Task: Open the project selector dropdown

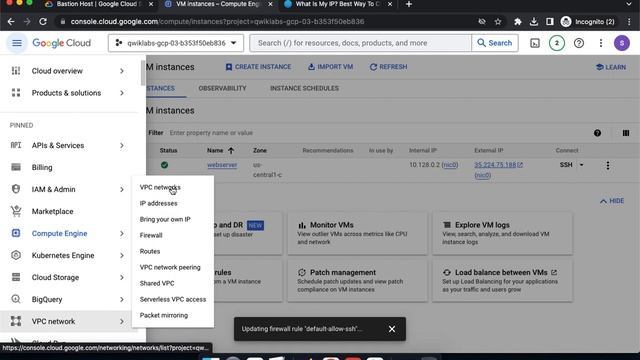Action: [x=176, y=43]
